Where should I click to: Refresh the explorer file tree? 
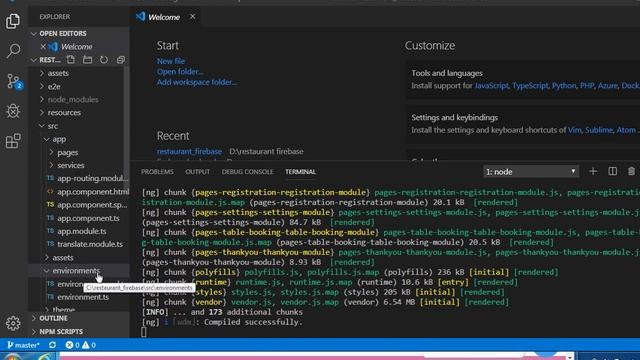coord(104,60)
